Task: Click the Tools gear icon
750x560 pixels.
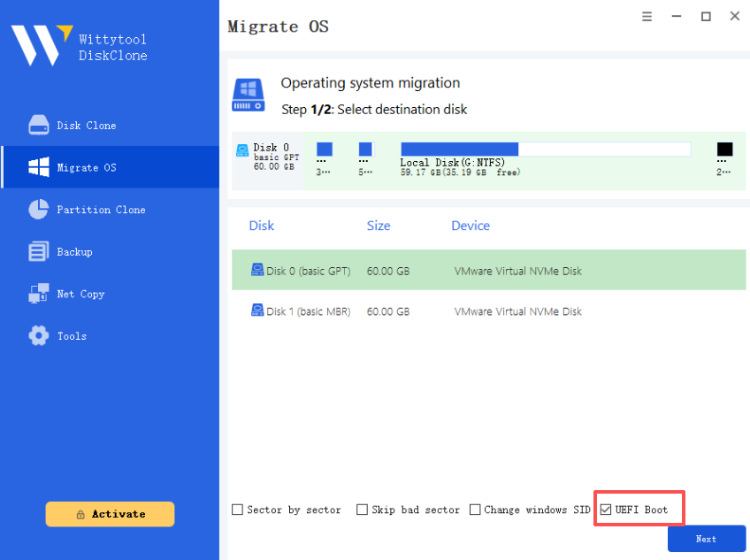Action: click(x=38, y=336)
